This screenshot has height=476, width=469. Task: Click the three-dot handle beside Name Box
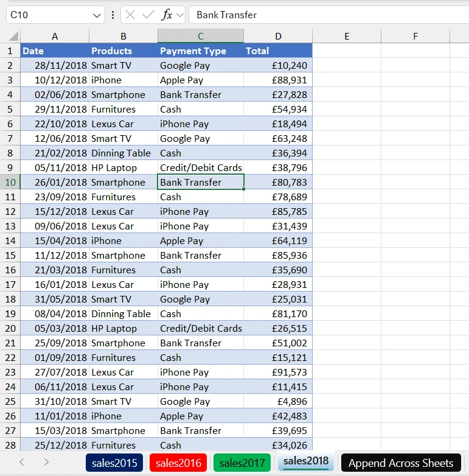113,15
